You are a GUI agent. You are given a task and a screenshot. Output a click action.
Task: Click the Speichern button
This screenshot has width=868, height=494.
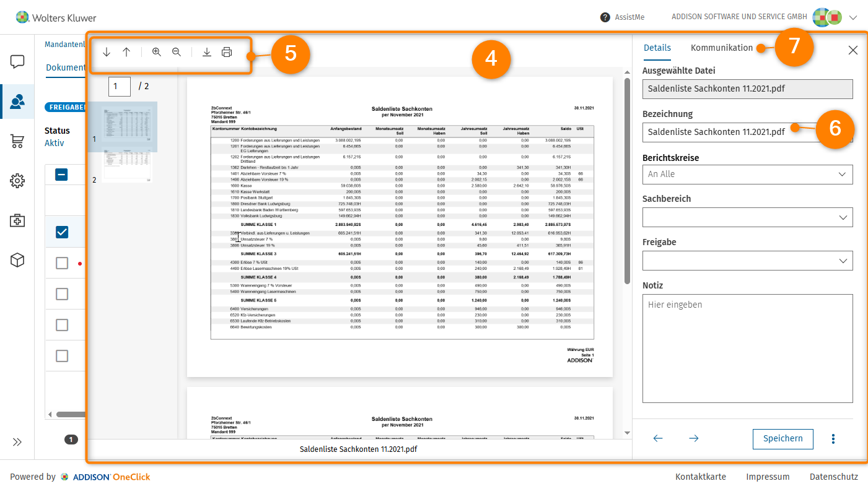point(783,438)
